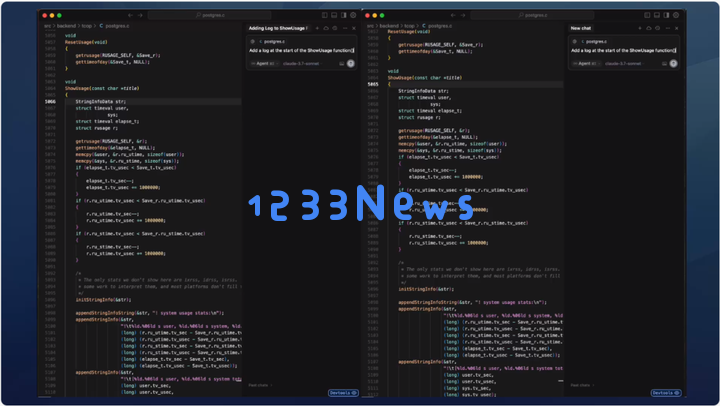The image size is (720, 406).
Task: Send message button in left chat
Action: pos(351,63)
